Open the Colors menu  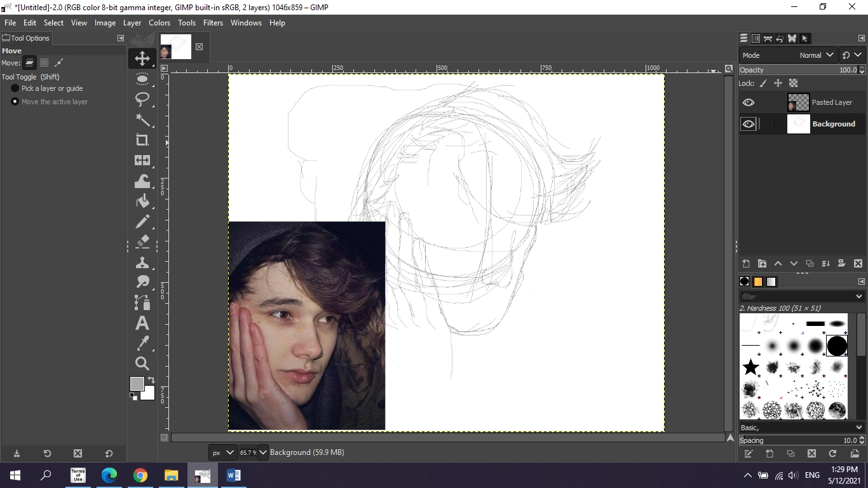pyautogui.click(x=159, y=22)
